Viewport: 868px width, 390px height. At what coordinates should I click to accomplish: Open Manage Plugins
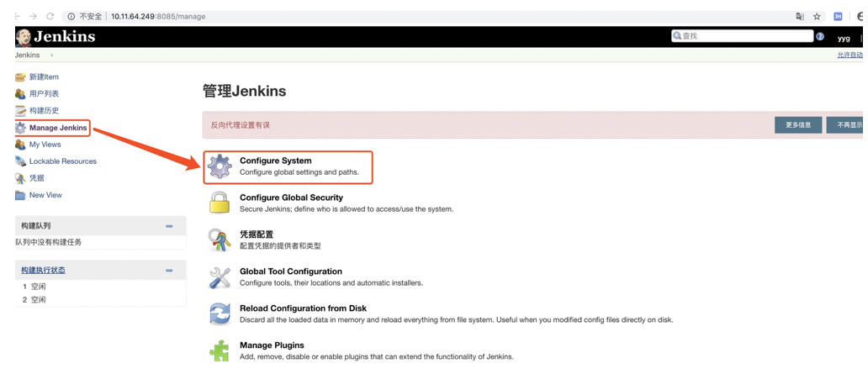271,345
